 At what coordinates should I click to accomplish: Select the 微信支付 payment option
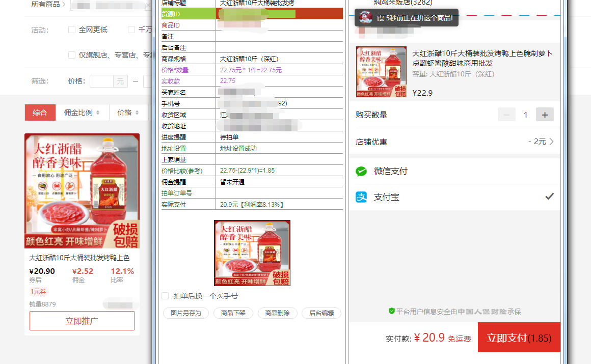pyautogui.click(x=454, y=172)
